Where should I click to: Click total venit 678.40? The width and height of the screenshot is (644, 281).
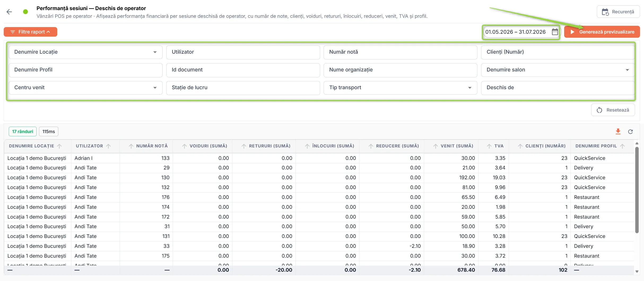click(466, 270)
